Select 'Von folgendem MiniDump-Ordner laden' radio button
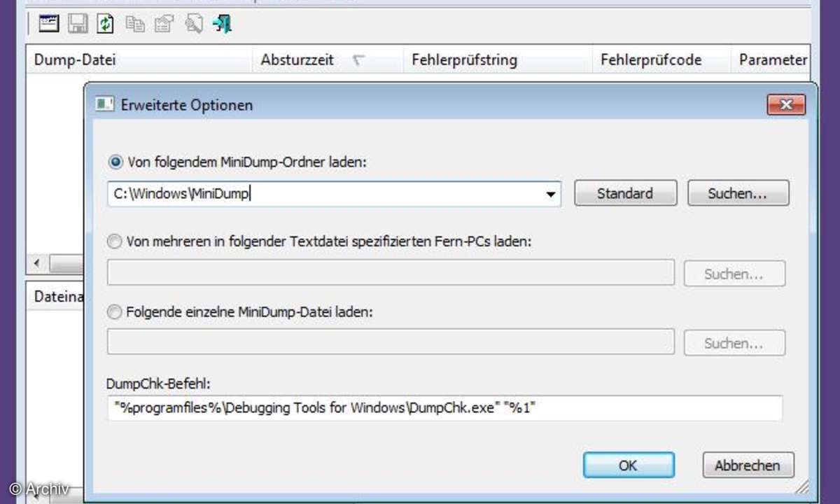The height and width of the screenshot is (504, 840). tap(115, 162)
